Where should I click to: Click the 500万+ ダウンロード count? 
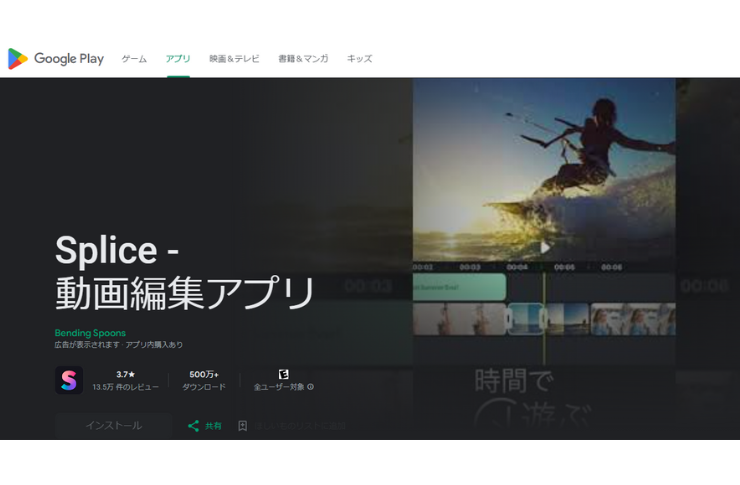(x=204, y=380)
